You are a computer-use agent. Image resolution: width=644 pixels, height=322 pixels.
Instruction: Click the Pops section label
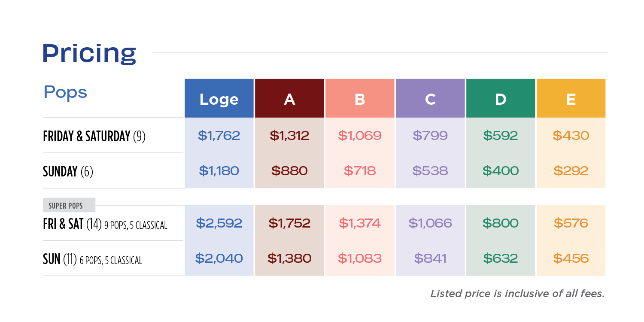[65, 92]
